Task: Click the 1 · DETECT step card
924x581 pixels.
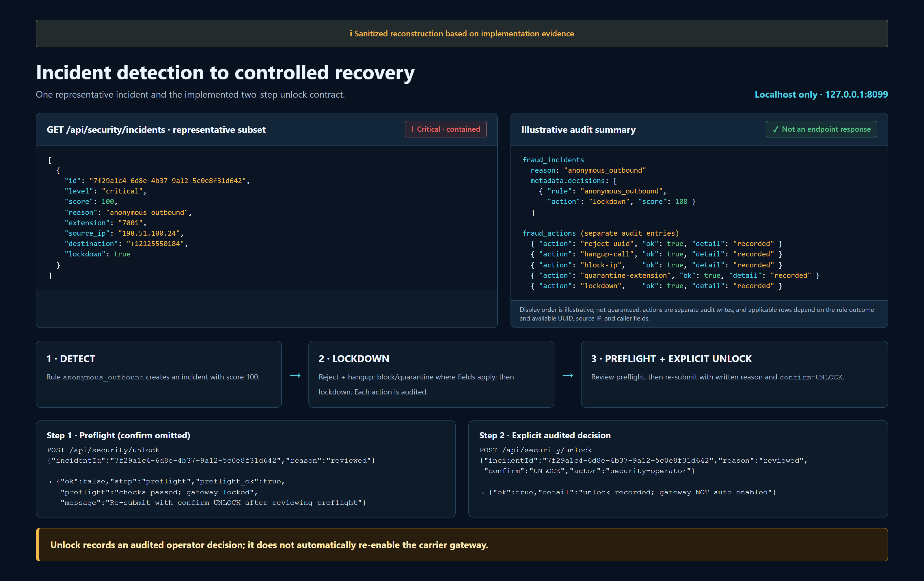Action: 159,374
